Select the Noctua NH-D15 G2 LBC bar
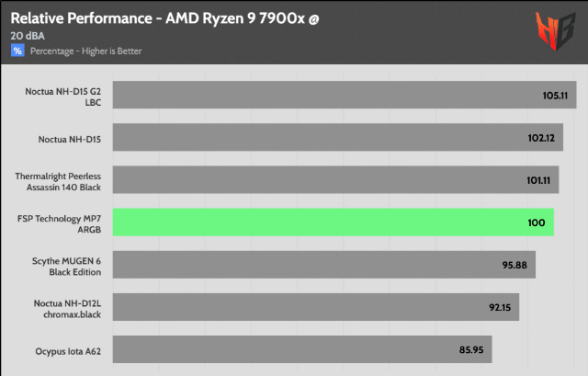The height and width of the screenshot is (376, 588). [345, 95]
